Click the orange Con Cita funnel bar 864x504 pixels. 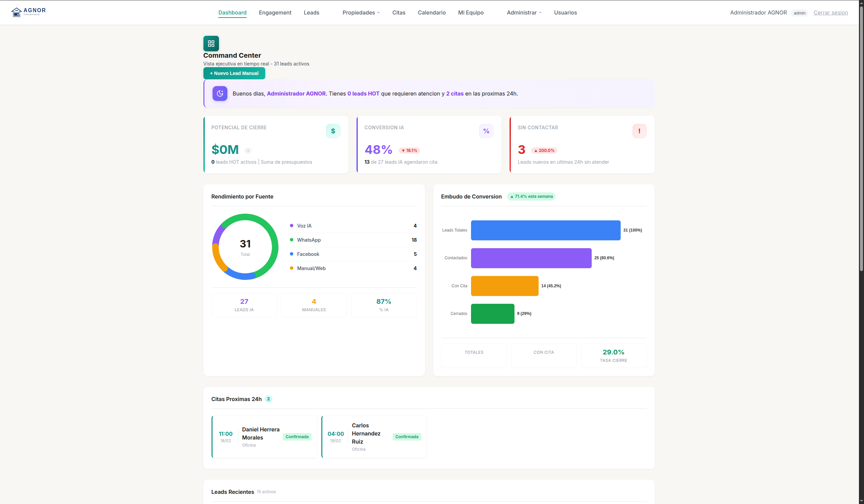click(x=505, y=286)
